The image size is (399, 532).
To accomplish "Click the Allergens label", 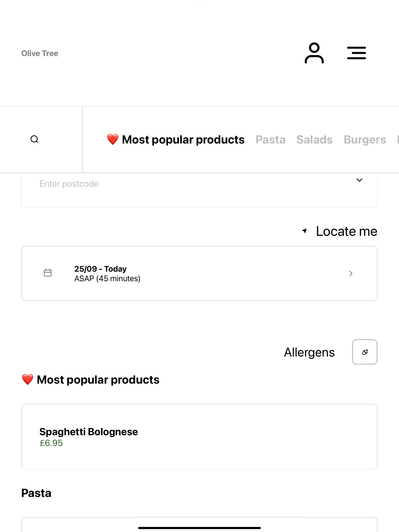I will (x=309, y=352).
